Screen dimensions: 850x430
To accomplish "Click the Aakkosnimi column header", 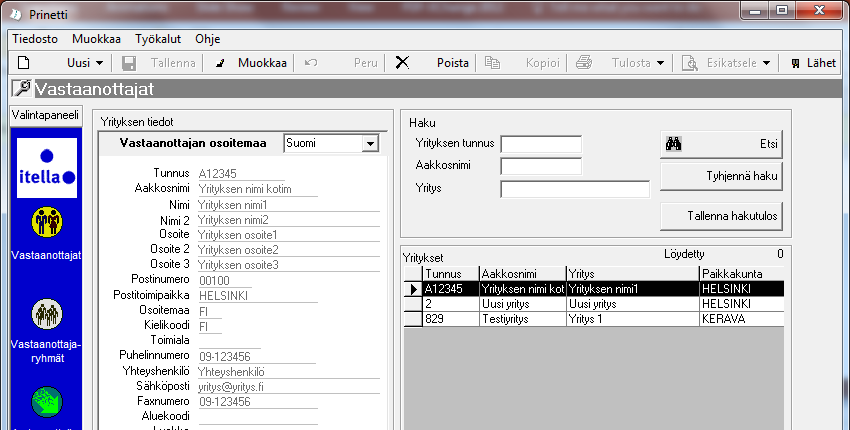I will point(523,274).
